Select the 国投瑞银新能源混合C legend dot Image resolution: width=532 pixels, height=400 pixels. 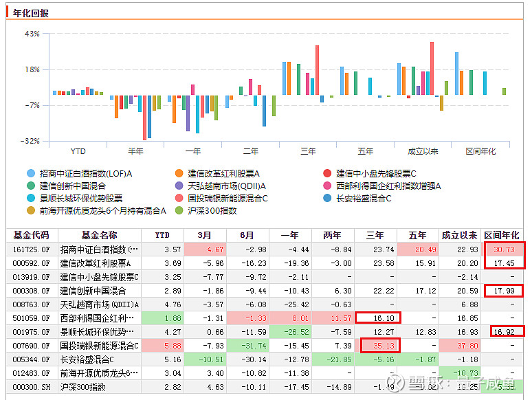(x=179, y=198)
